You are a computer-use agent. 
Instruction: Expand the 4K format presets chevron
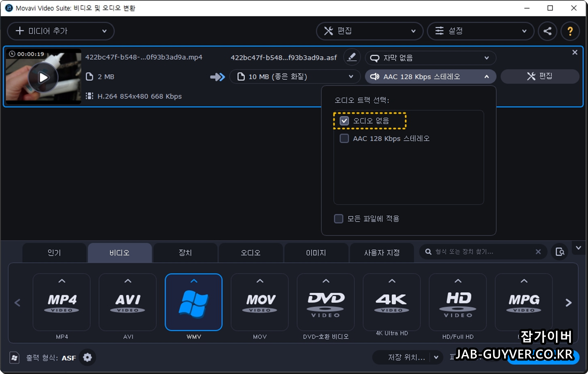[392, 281]
